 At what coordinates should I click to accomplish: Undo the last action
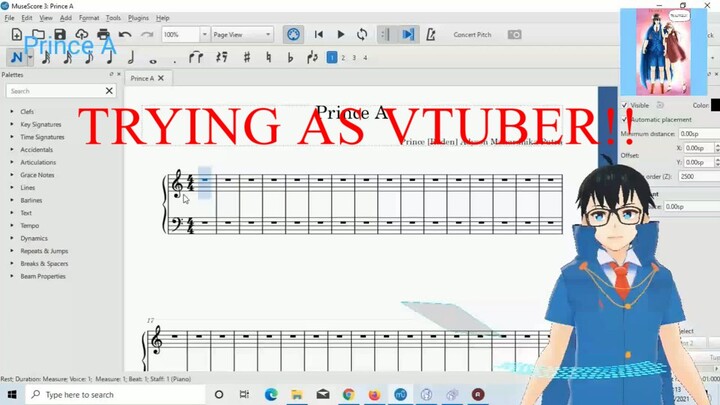(x=125, y=34)
